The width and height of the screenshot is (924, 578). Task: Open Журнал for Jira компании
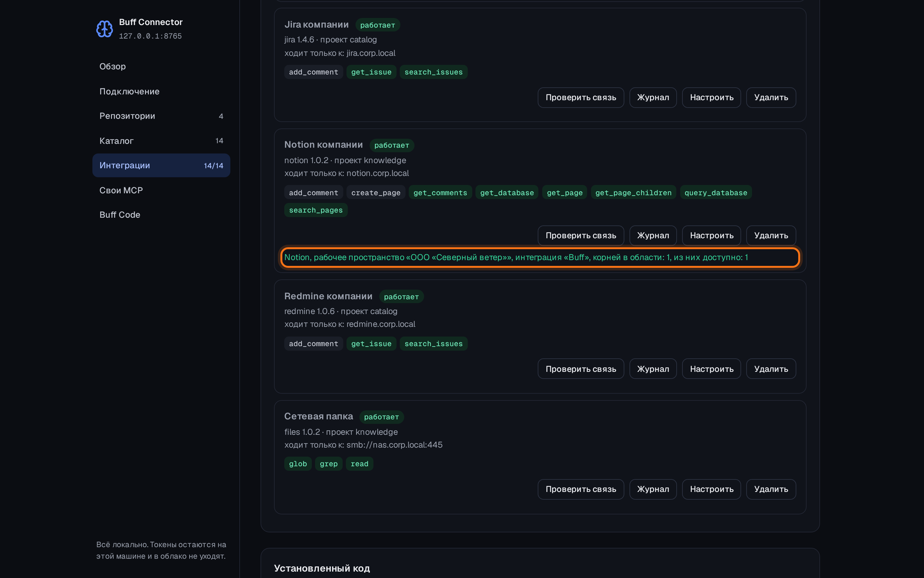click(x=653, y=98)
